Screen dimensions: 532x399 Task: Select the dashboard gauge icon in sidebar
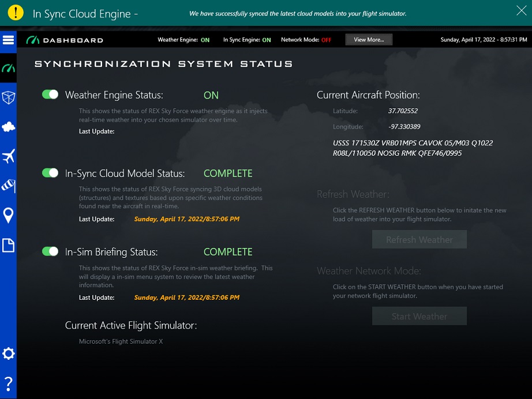tap(8, 69)
